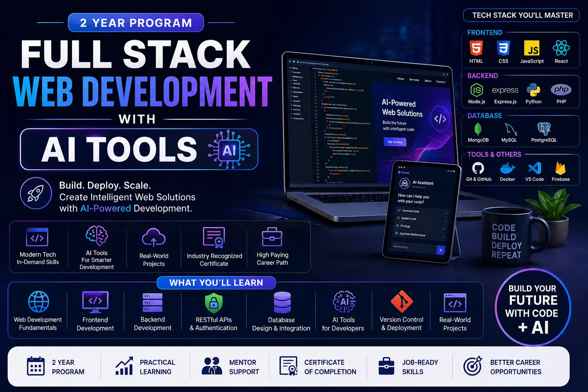
Task: Click the Firebase flame icon
Action: (560, 168)
